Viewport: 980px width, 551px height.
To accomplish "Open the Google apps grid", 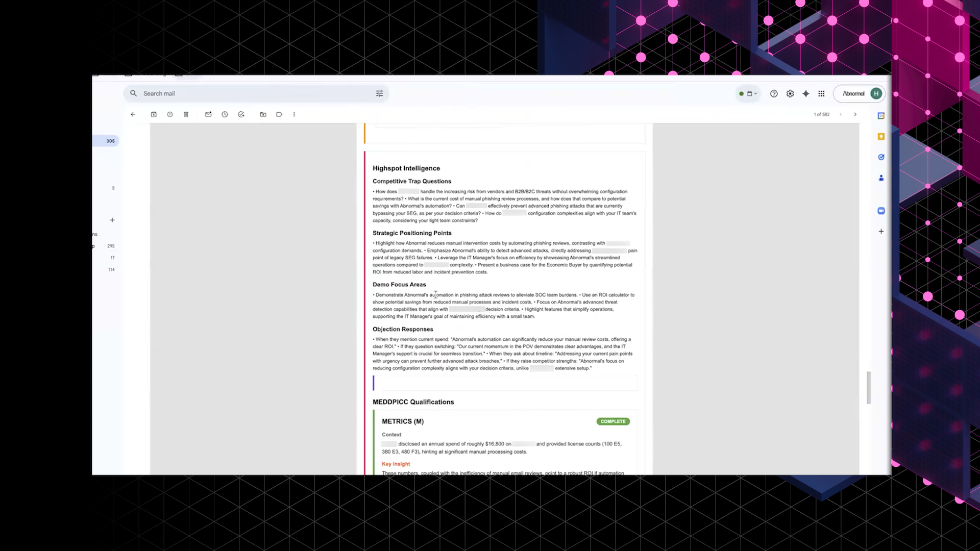I will click(821, 93).
